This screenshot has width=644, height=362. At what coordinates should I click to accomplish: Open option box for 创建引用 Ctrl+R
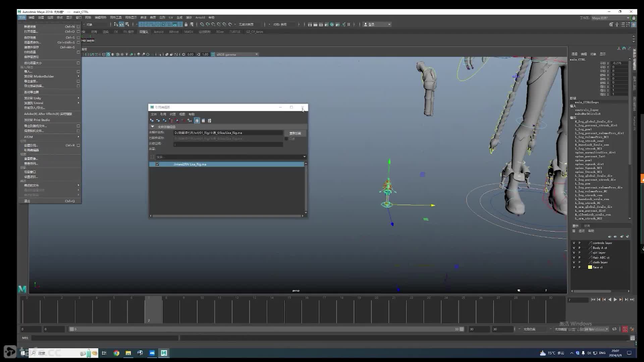78,145
